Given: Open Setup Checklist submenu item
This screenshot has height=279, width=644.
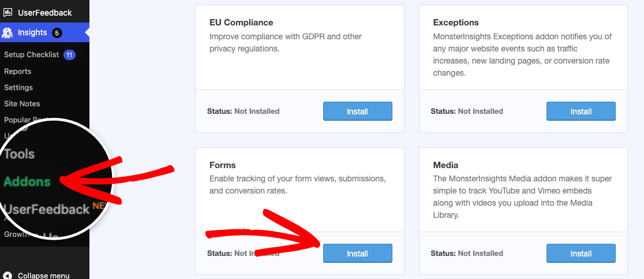Looking at the screenshot, I should tap(31, 55).
